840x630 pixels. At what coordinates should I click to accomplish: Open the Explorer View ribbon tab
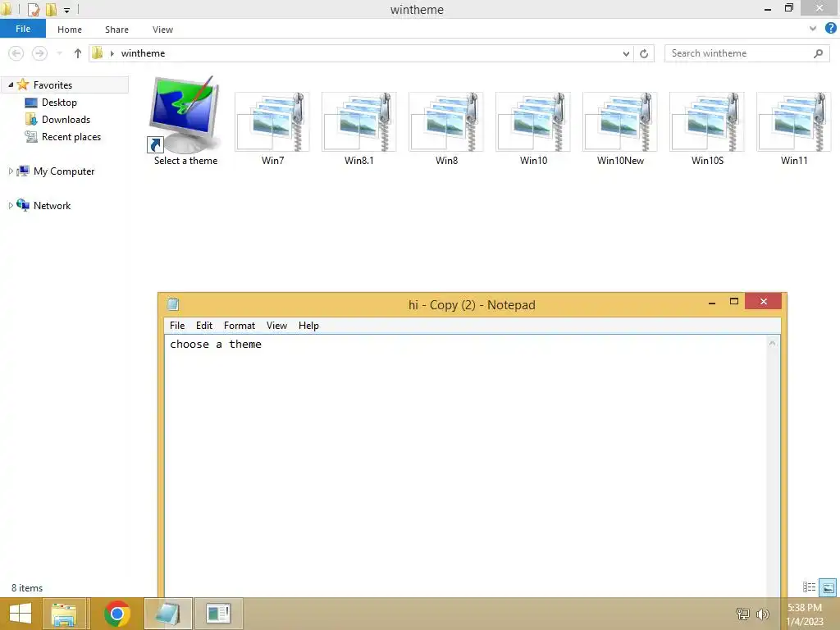click(x=162, y=30)
